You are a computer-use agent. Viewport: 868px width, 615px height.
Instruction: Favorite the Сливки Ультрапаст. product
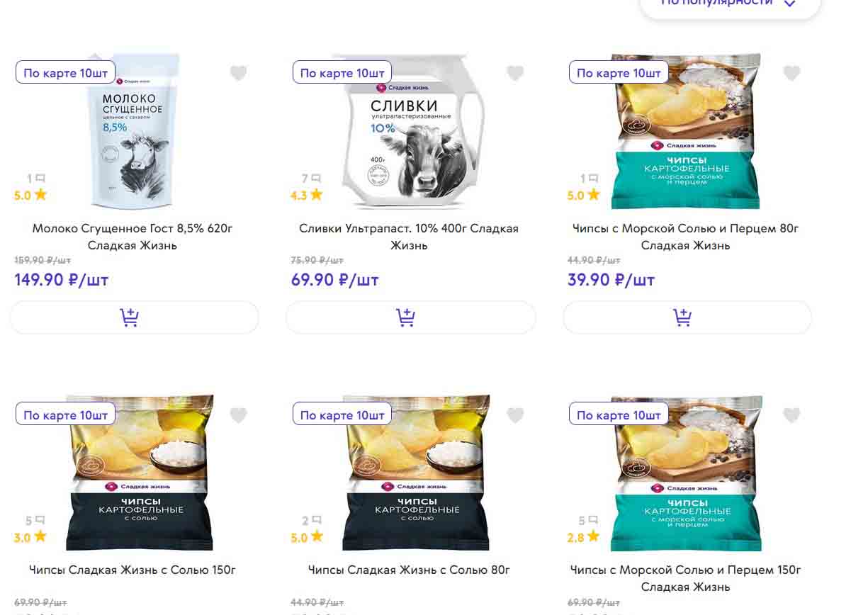pos(515,73)
